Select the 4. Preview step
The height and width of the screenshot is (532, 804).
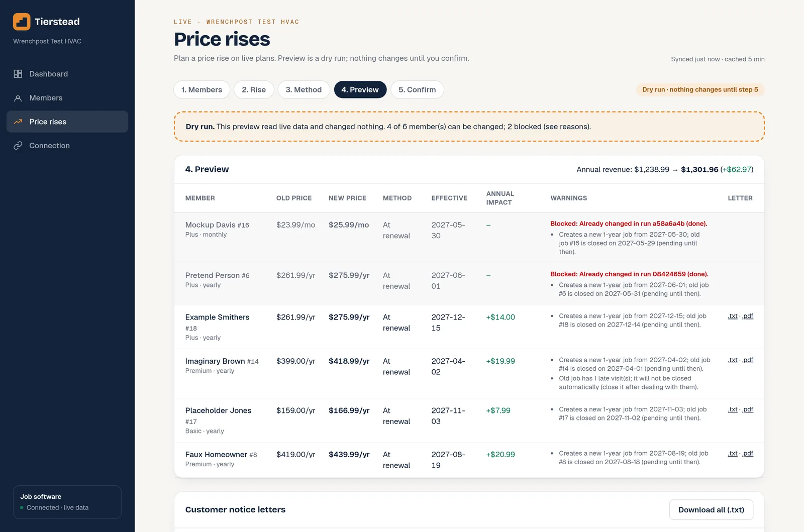[x=360, y=89]
